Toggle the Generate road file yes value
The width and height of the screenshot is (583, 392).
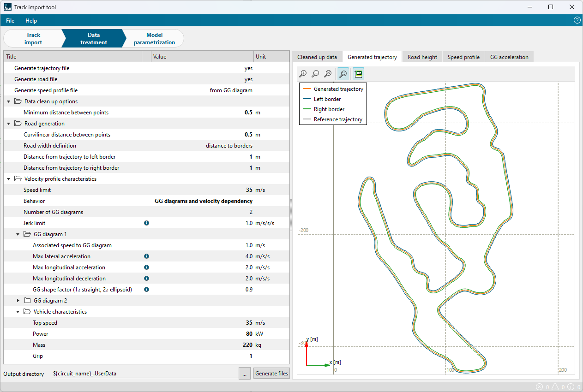coord(248,79)
